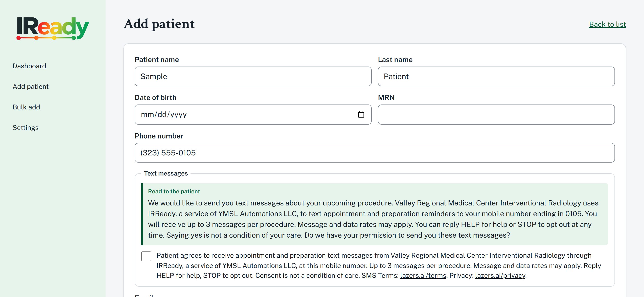Image resolution: width=644 pixels, height=297 pixels.
Task: Click the Phone number label
Action: pos(159,136)
